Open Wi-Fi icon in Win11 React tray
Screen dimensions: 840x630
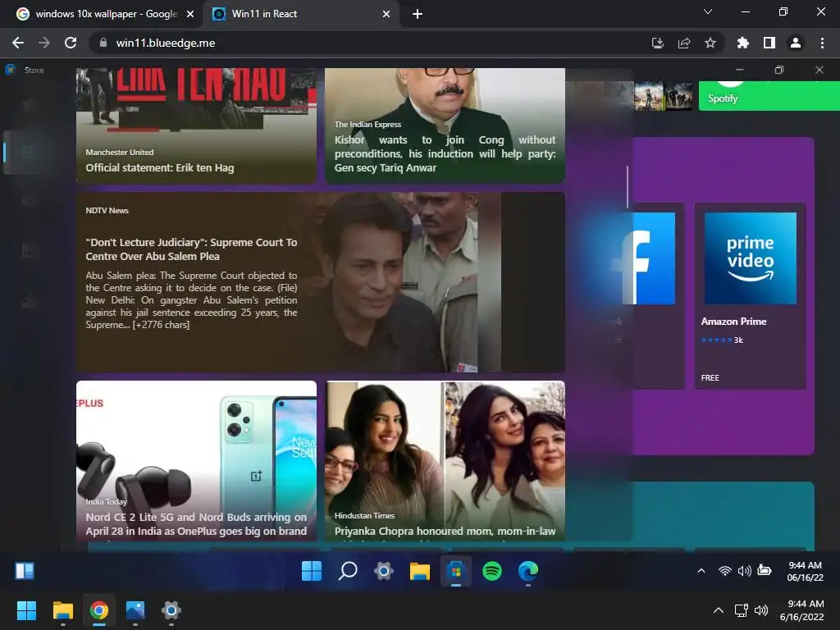click(724, 571)
